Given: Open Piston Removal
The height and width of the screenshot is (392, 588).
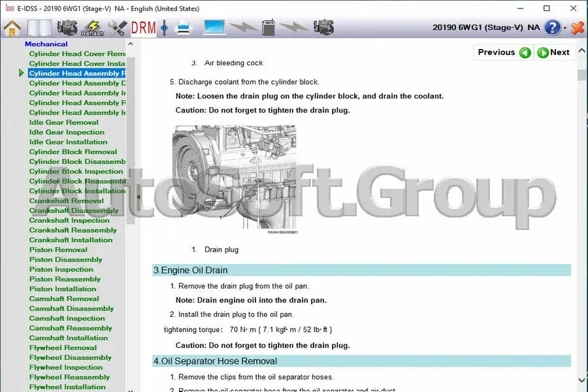Looking at the screenshot, I should tap(58, 250).
